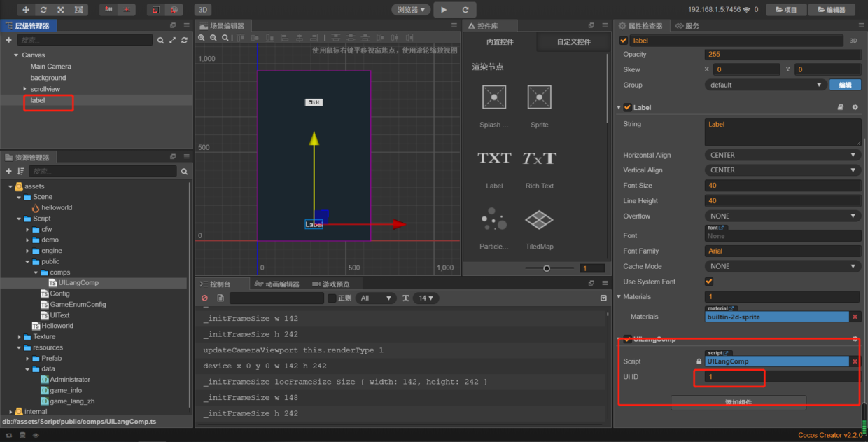The height and width of the screenshot is (442, 868).
Task: Collapse the assets root folder
Action: (10, 186)
